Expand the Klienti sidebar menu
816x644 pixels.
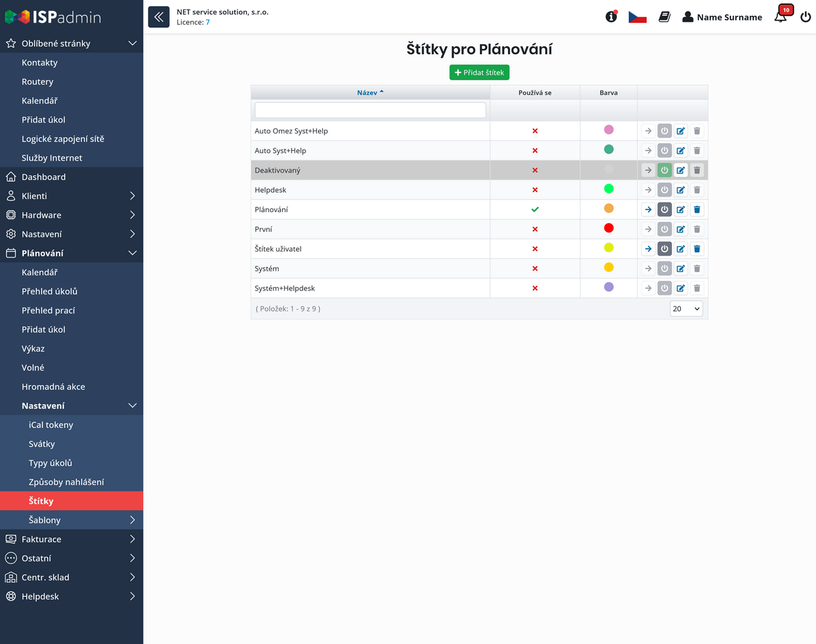pyautogui.click(x=71, y=196)
